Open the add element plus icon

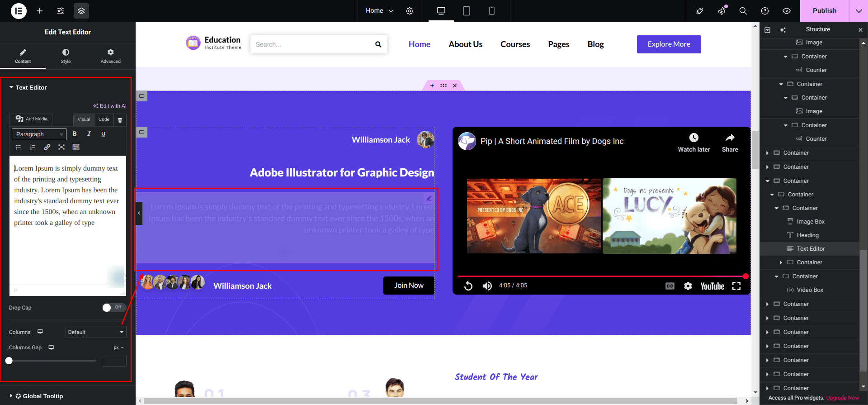(40, 11)
